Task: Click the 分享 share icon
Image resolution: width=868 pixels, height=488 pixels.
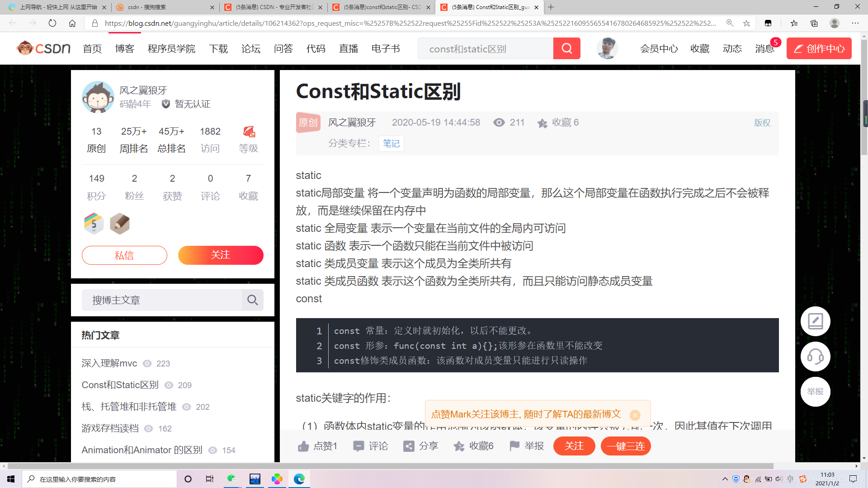Action: click(x=409, y=446)
